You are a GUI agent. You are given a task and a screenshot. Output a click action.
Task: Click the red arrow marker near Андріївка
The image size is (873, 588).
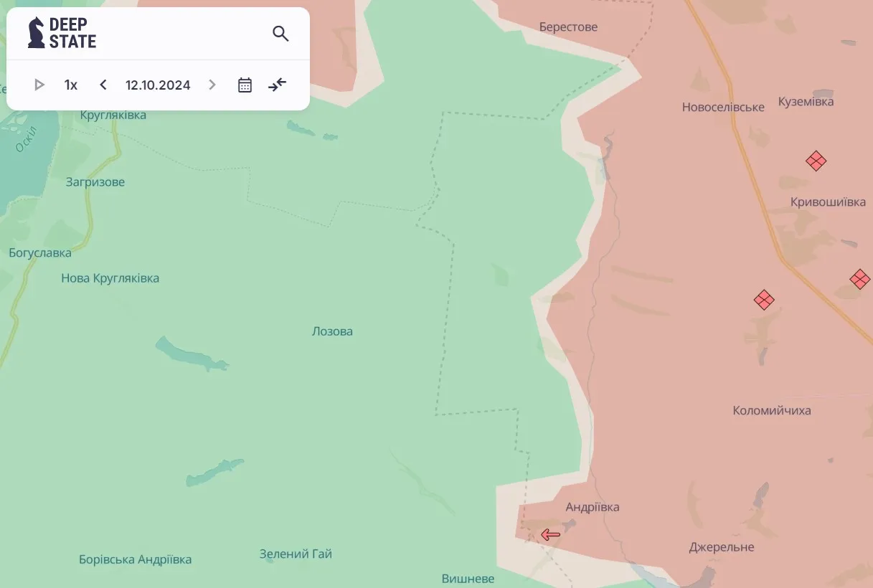click(550, 534)
